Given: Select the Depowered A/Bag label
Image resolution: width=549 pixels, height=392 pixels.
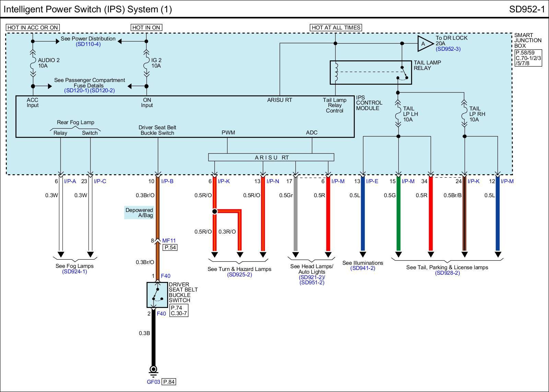Looking at the screenshot, I should click(139, 213).
